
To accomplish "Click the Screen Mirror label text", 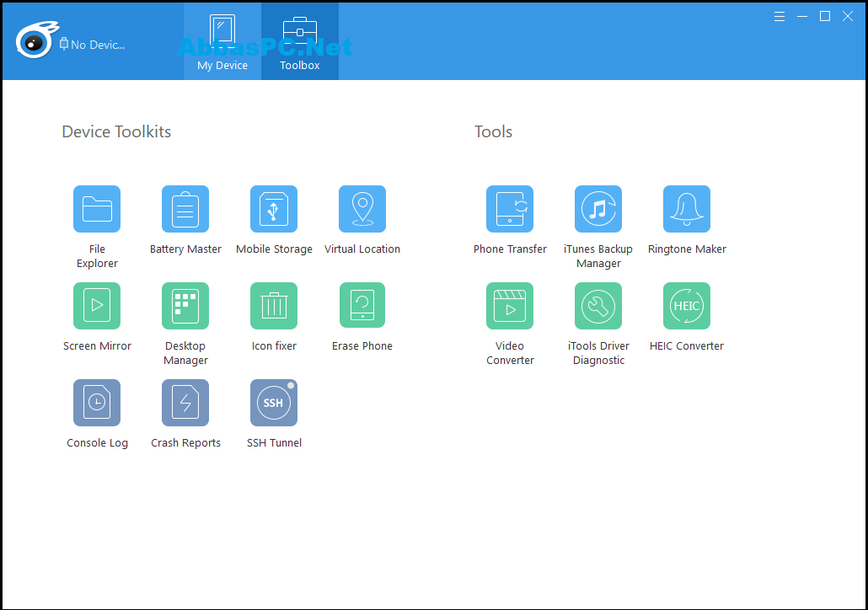I will pyautogui.click(x=97, y=346).
